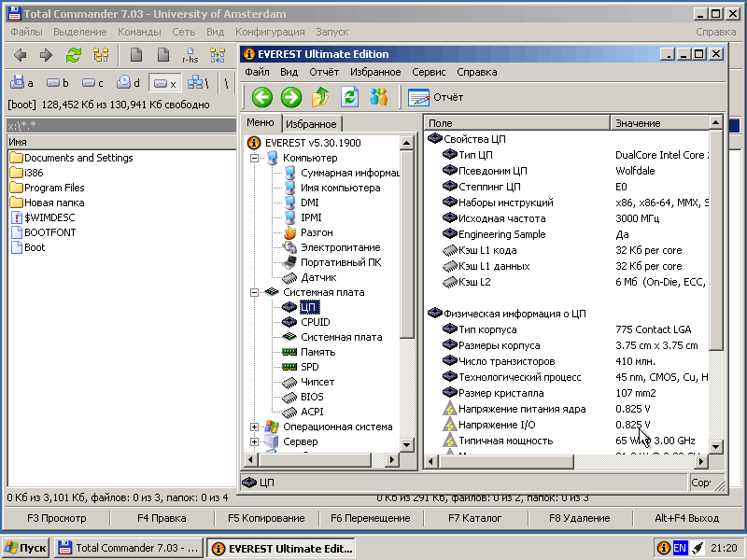The width and height of the screenshot is (747, 560).
Task: Select CPUID in the menu tree
Action: point(317,322)
